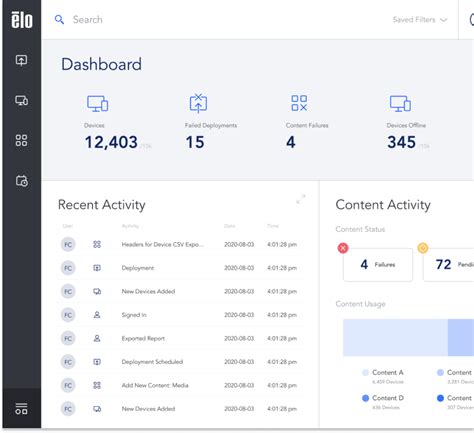Click FC avatar on Signed In row

click(x=68, y=315)
